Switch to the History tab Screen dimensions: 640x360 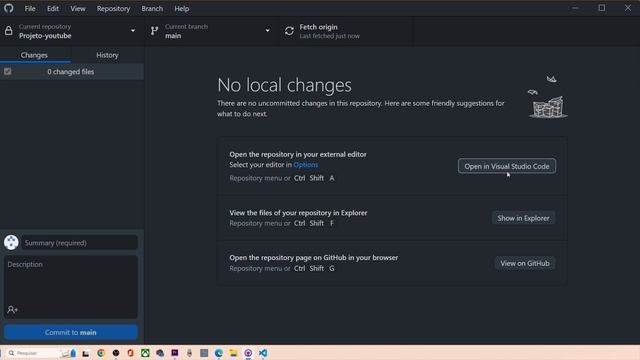click(107, 55)
